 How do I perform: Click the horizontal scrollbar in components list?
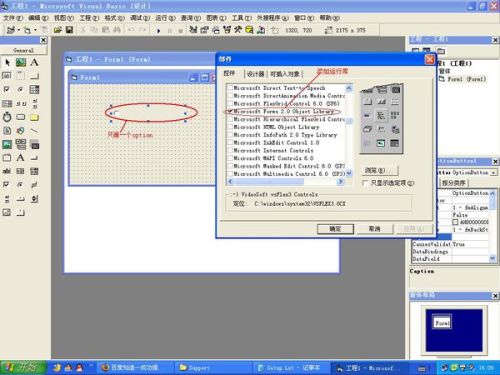(285, 182)
